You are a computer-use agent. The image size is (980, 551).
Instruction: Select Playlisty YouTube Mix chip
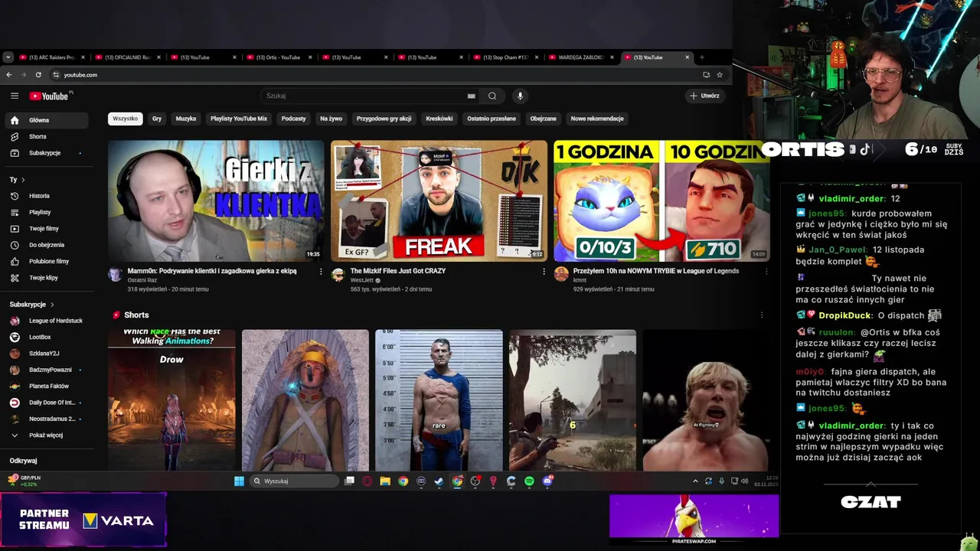pyautogui.click(x=239, y=119)
